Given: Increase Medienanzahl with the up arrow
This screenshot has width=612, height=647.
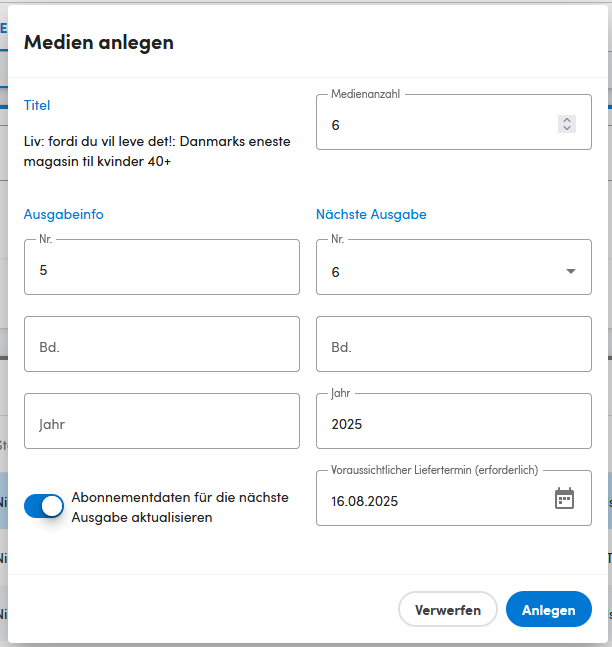Looking at the screenshot, I should [567, 120].
